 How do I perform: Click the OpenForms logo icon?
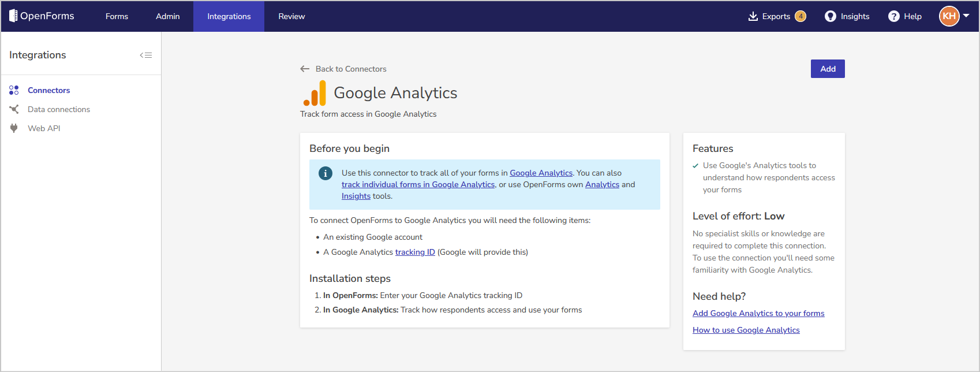[x=13, y=16]
